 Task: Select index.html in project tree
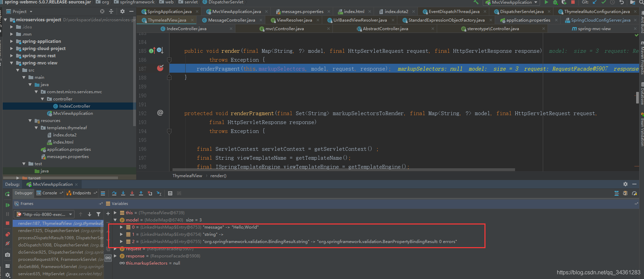pyautogui.click(x=63, y=142)
